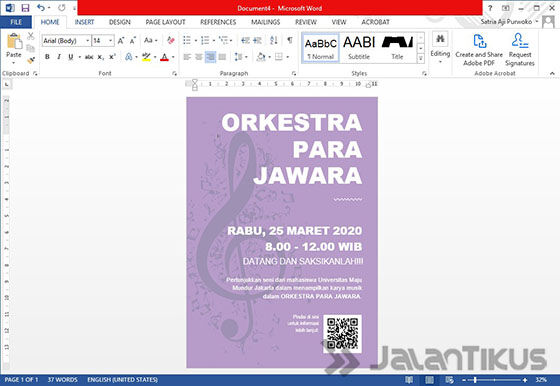Open the font size dropdown showing 14
560x386 pixels.
[x=111, y=41]
